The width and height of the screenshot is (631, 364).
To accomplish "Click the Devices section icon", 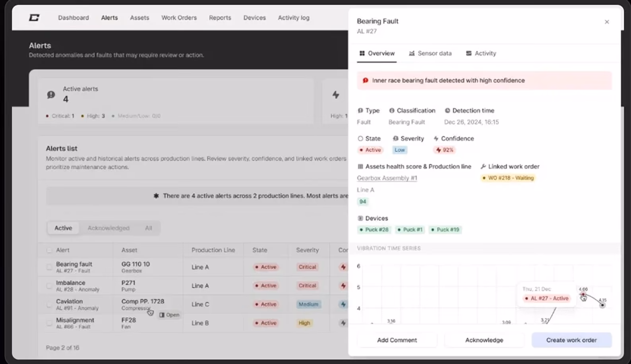I will click(x=360, y=218).
